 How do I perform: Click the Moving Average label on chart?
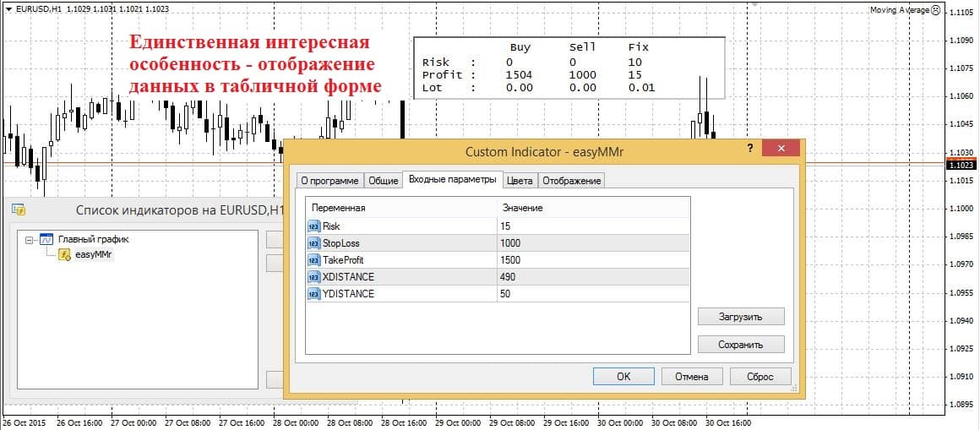pyautogui.click(x=899, y=10)
